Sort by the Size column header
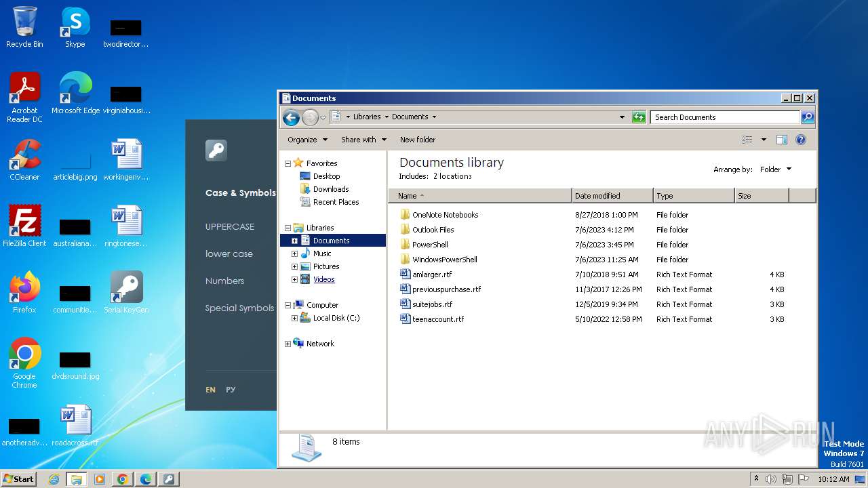Image resolution: width=868 pixels, height=488 pixels. (762, 196)
